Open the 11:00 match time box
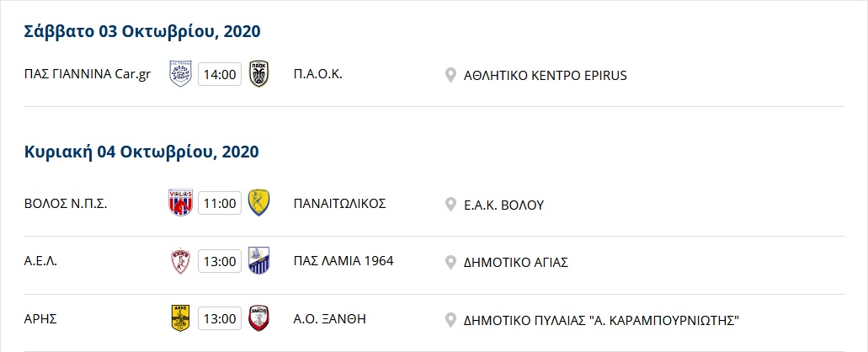The image size is (868, 352). (220, 203)
